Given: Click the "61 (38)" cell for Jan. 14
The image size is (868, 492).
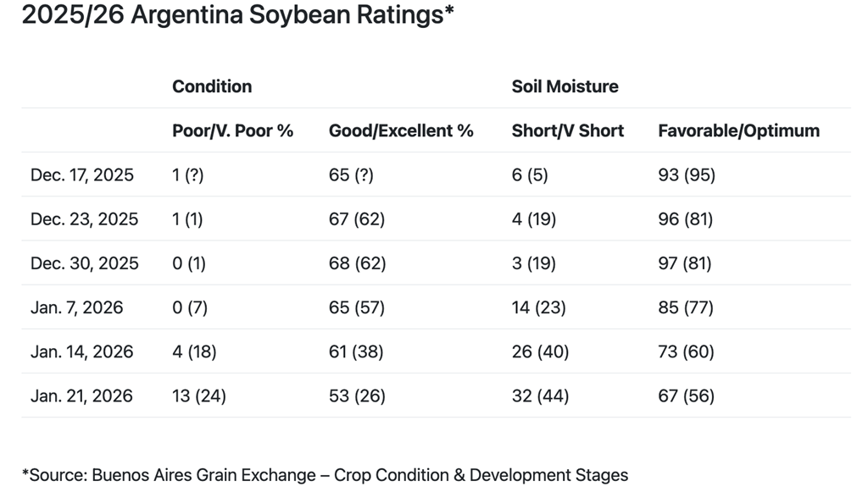Looking at the screenshot, I should pos(357,351).
